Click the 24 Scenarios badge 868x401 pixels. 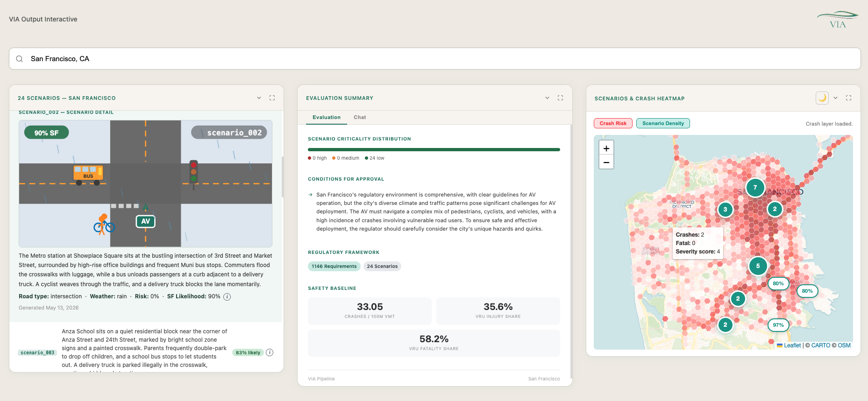point(382,267)
